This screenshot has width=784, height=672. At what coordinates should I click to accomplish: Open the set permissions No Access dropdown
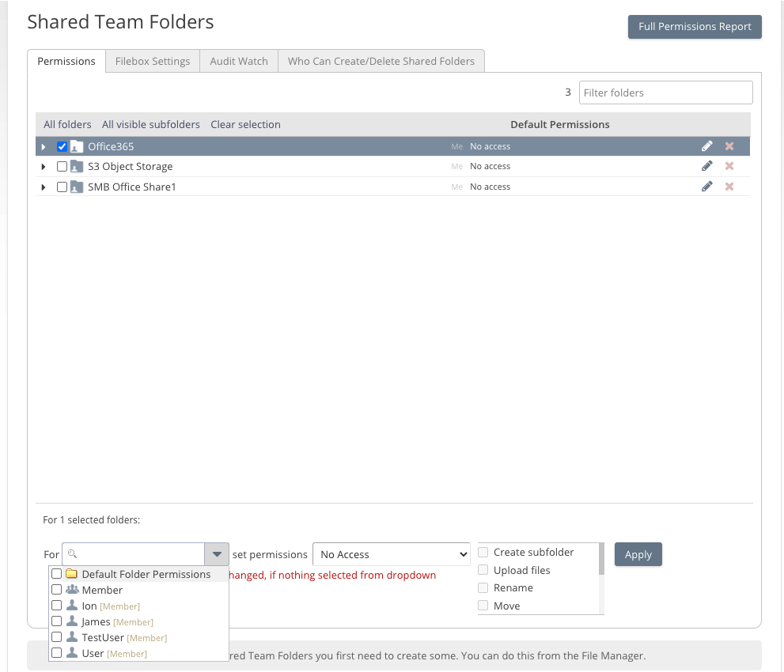[392, 554]
